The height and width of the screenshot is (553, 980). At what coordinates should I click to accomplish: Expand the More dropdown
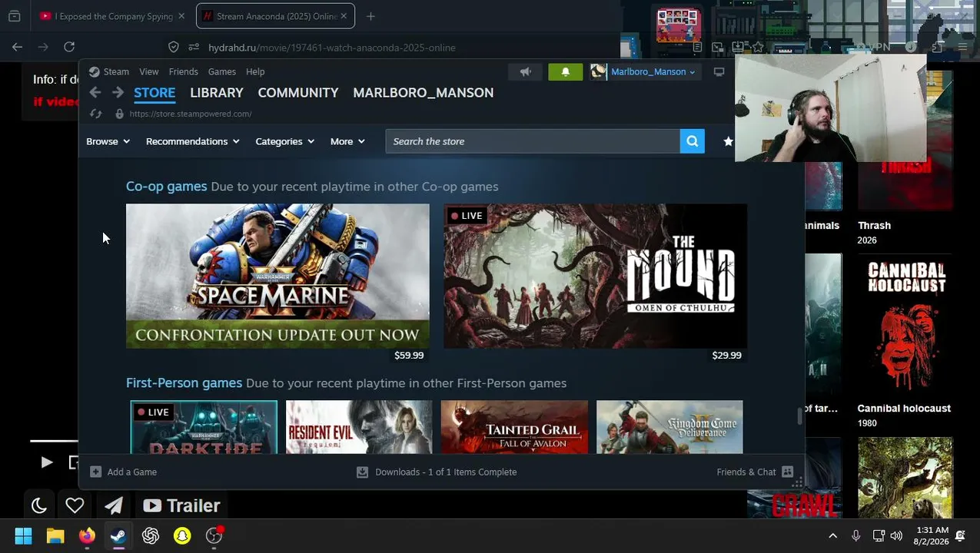[x=347, y=141]
